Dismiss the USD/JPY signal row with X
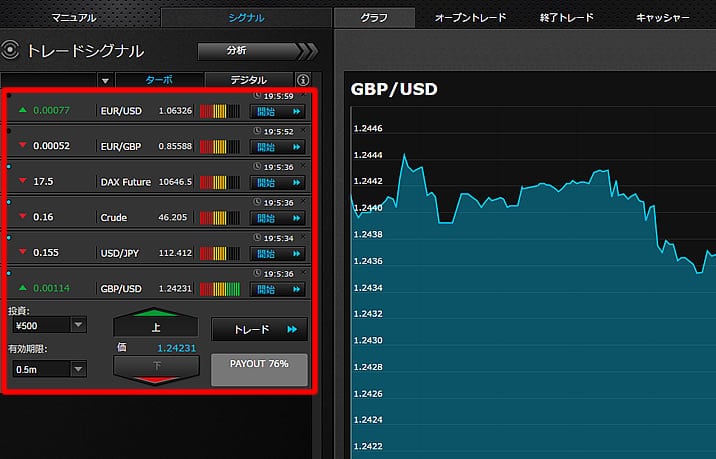The height and width of the screenshot is (459, 716). (304, 237)
